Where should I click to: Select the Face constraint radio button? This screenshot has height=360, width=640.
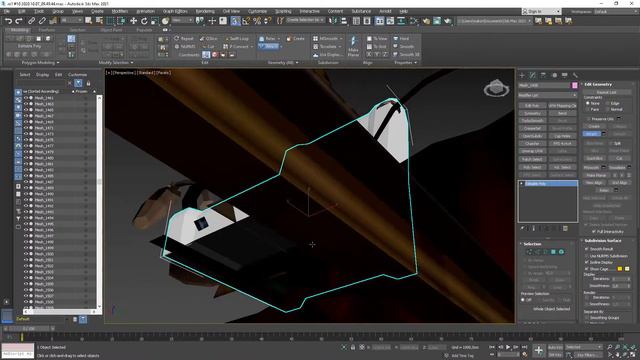588,109
